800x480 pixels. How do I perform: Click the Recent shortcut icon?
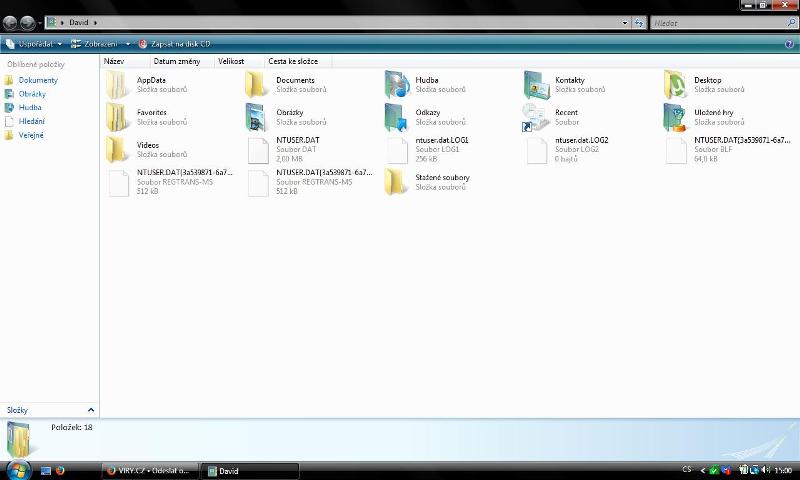click(536, 118)
